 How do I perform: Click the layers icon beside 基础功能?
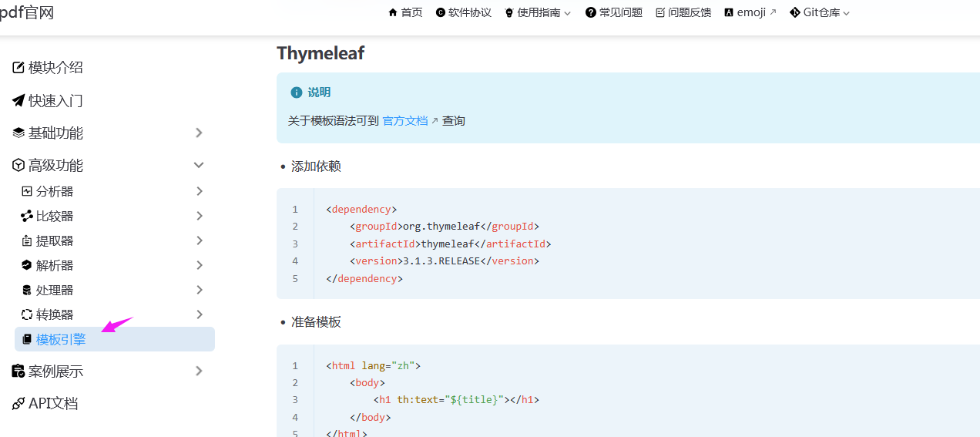pyautogui.click(x=18, y=133)
